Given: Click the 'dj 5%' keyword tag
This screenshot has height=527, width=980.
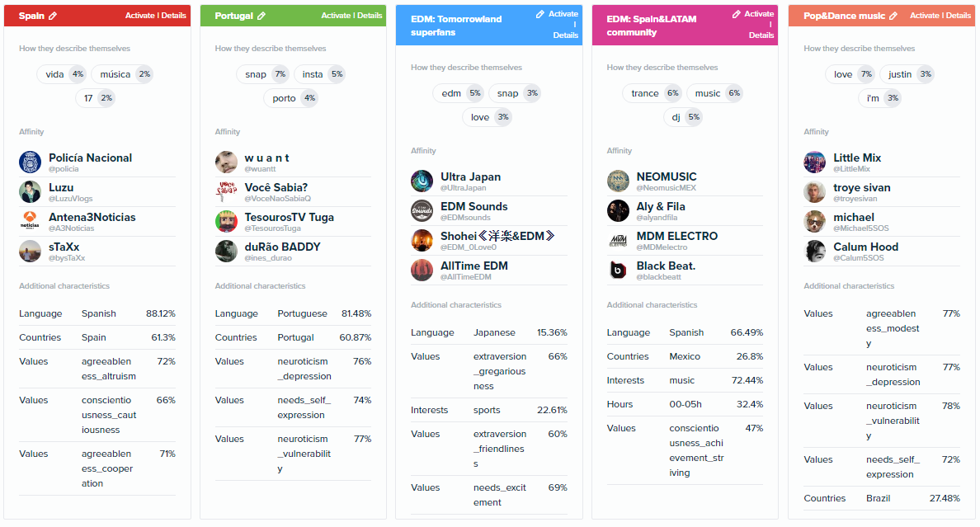Looking at the screenshot, I should (683, 117).
